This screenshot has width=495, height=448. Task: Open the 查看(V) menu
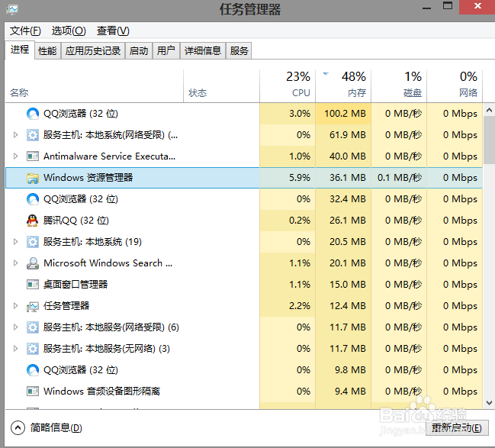pyautogui.click(x=113, y=31)
